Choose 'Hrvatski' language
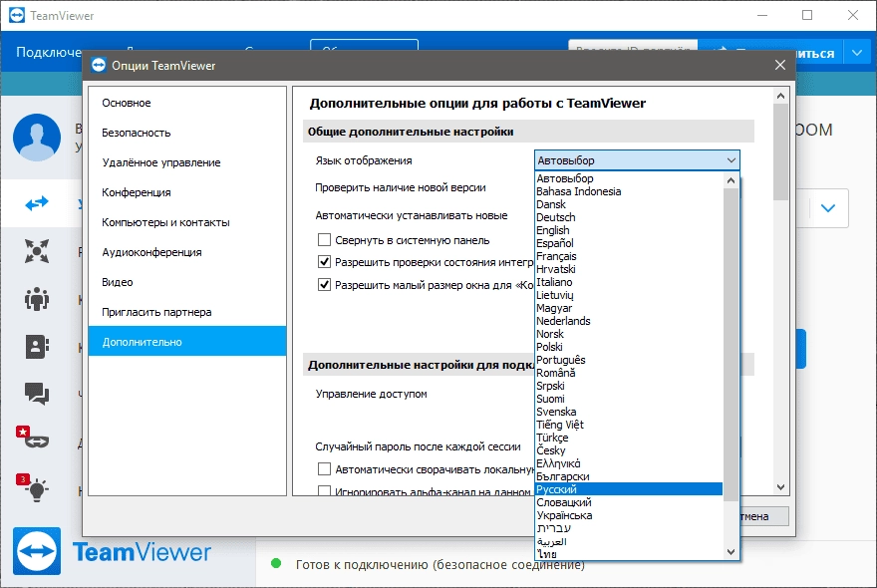 (x=629, y=269)
